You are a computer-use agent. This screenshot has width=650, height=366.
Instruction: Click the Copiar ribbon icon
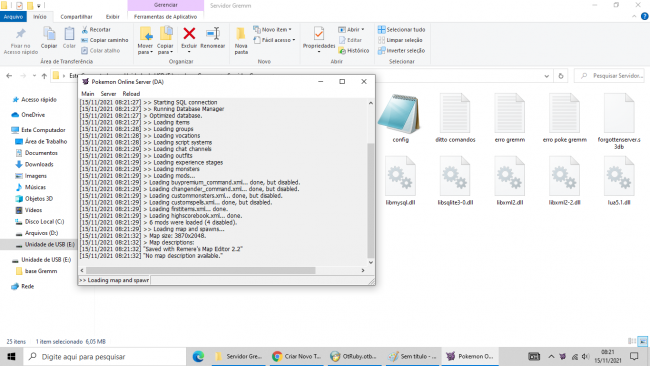pyautogui.click(x=49, y=34)
